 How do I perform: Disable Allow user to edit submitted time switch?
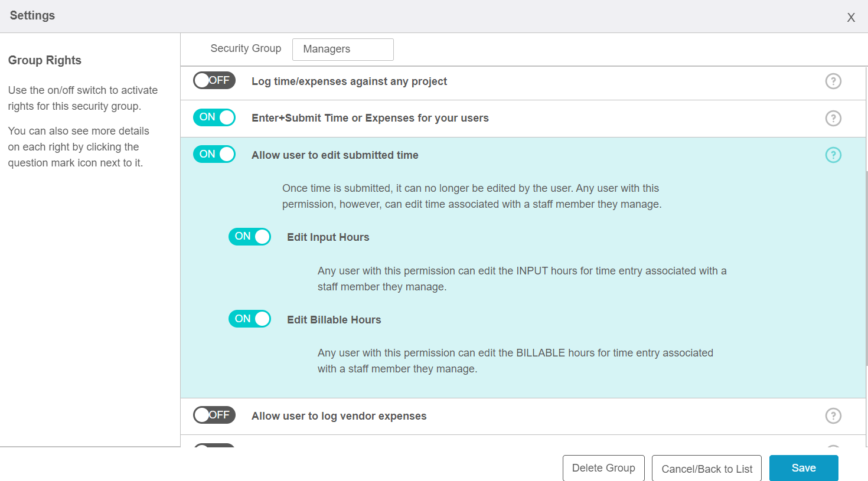[214, 154]
